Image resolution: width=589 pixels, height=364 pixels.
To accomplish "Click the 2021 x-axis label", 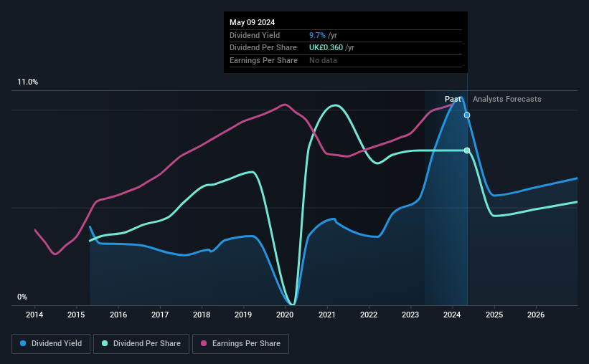I will point(327,315).
